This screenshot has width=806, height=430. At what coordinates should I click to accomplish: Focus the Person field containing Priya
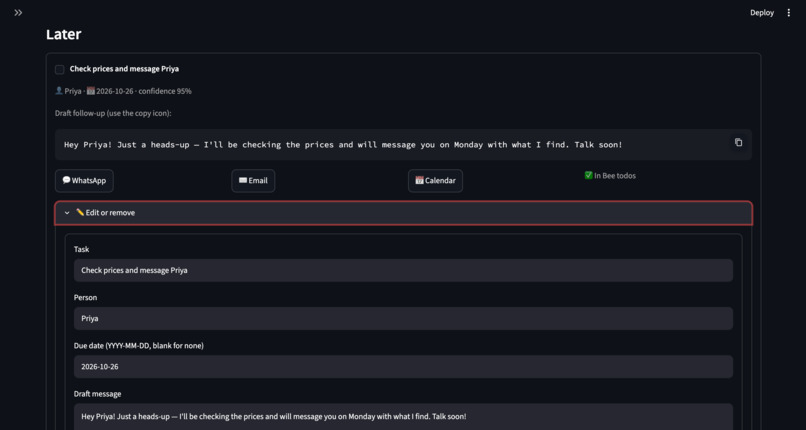(404, 319)
